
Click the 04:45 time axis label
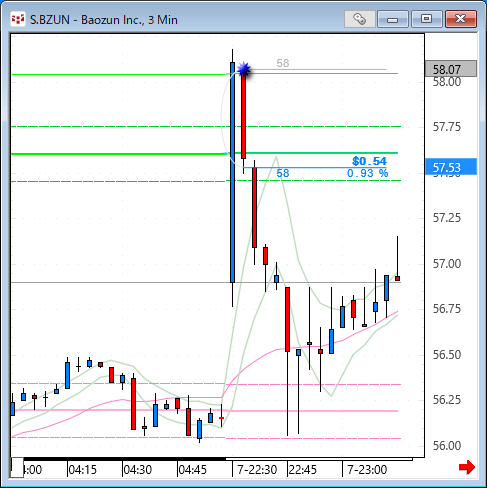pyautogui.click(x=192, y=470)
